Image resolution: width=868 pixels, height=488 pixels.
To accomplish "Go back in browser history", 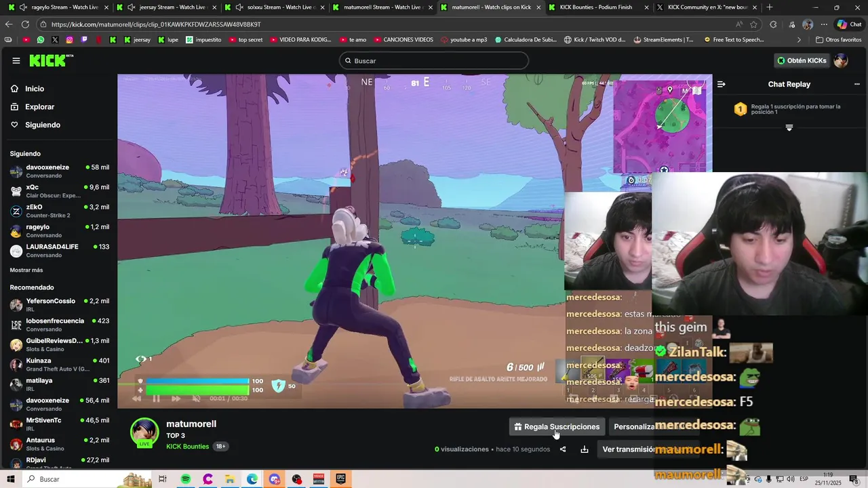I will [x=9, y=24].
